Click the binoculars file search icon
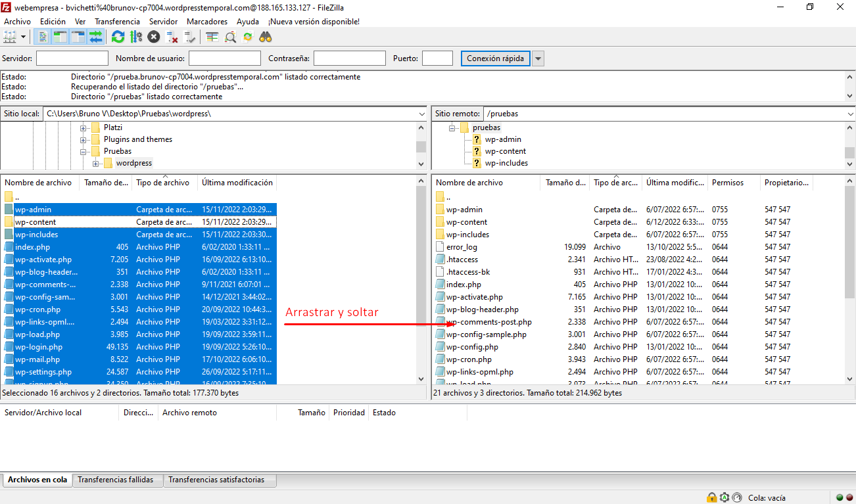 pyautogui.click(x=266, y=37)
